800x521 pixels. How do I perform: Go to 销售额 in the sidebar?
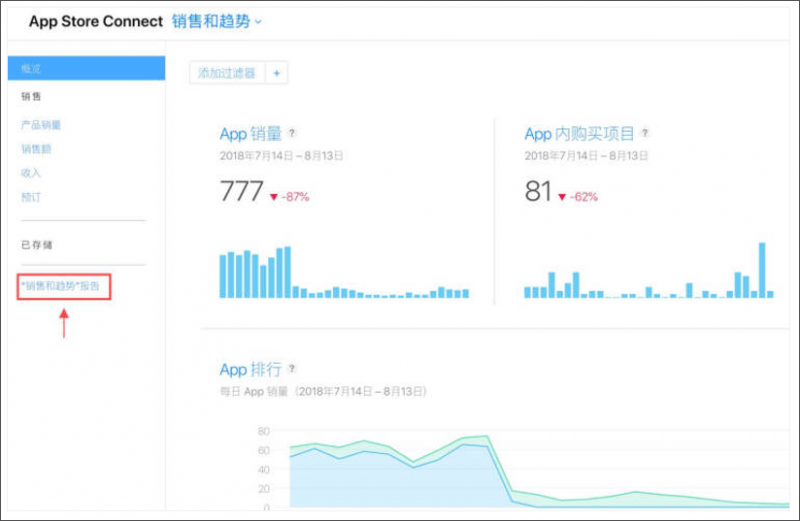point(36,149)
